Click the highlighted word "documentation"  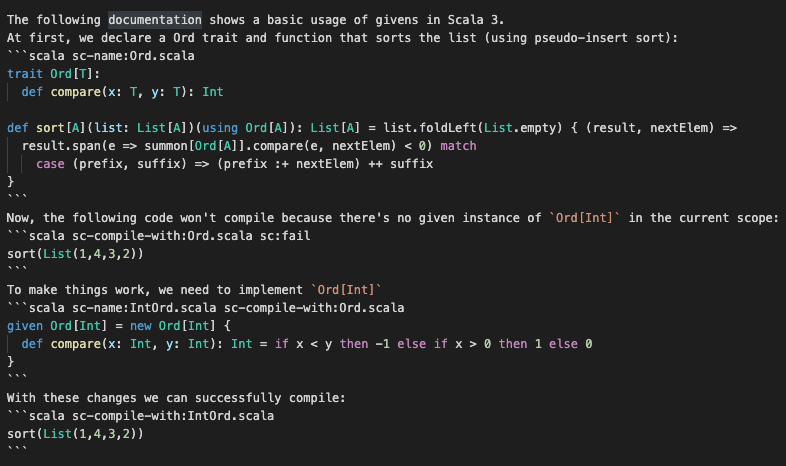pos(155,20)
